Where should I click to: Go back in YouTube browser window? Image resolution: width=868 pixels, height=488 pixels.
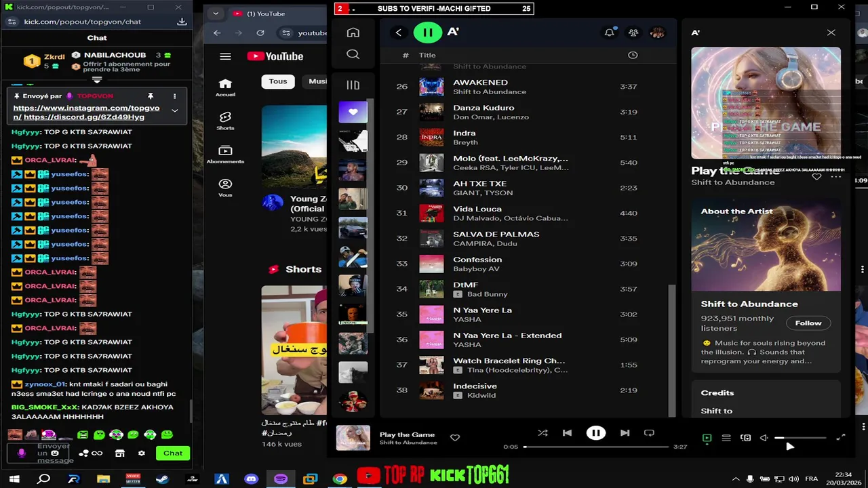(x=217, y=33)
